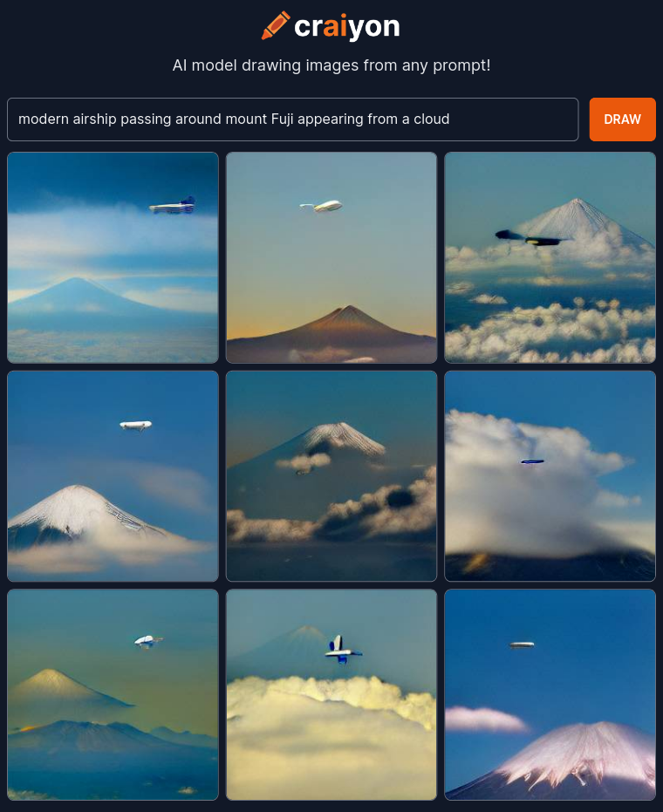The image size is (663, 812).
Task: Click the airship in bottom-middle image
Action: point(342,650)
